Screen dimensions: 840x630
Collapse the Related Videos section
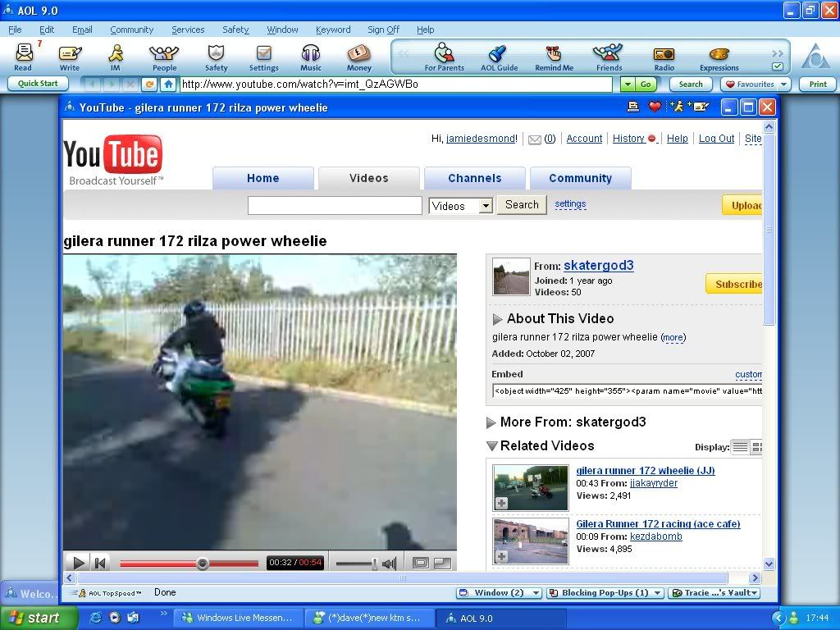pyautogui.click(x=492, y=445)
